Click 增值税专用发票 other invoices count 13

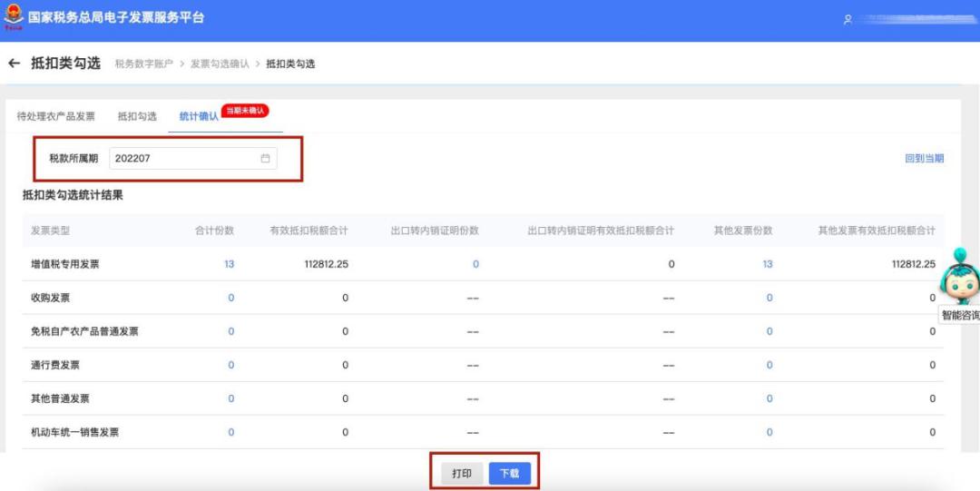[x=768, y=264]
